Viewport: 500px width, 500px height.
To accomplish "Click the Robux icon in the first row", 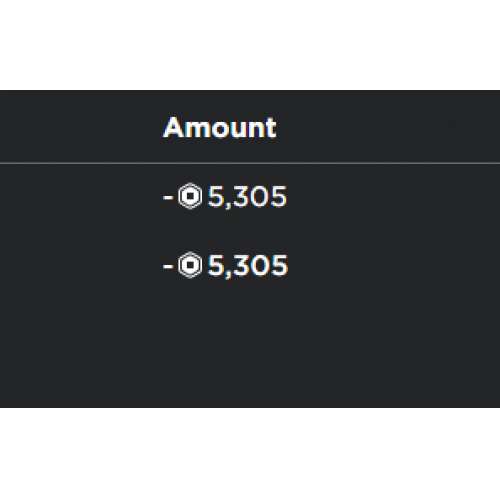I will click(190, 196).
